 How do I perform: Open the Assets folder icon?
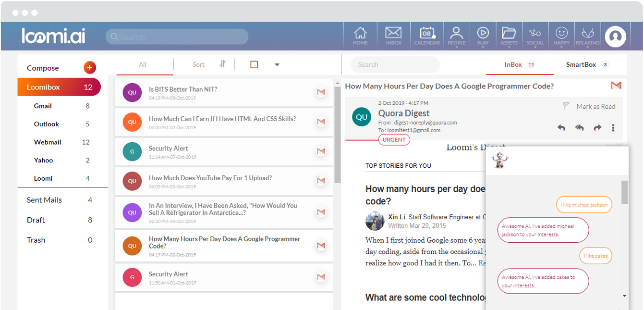509,36
